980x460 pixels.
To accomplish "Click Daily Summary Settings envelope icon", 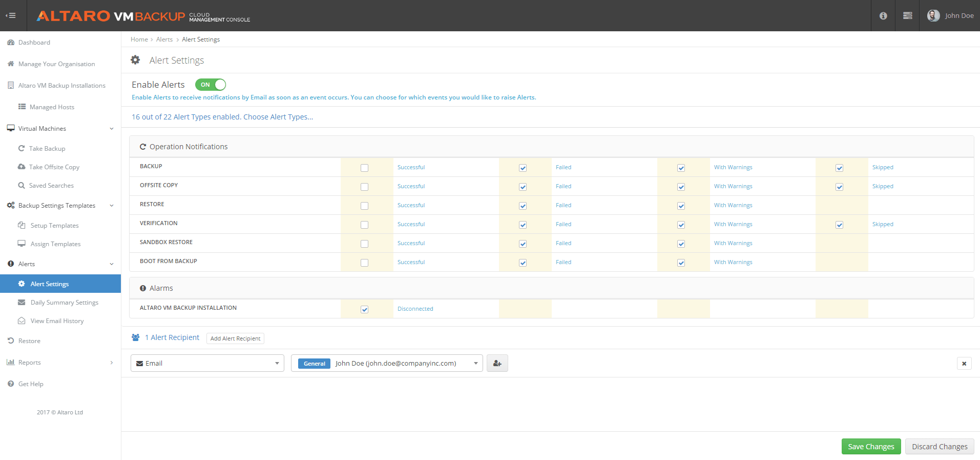I will tap(22, 303).
